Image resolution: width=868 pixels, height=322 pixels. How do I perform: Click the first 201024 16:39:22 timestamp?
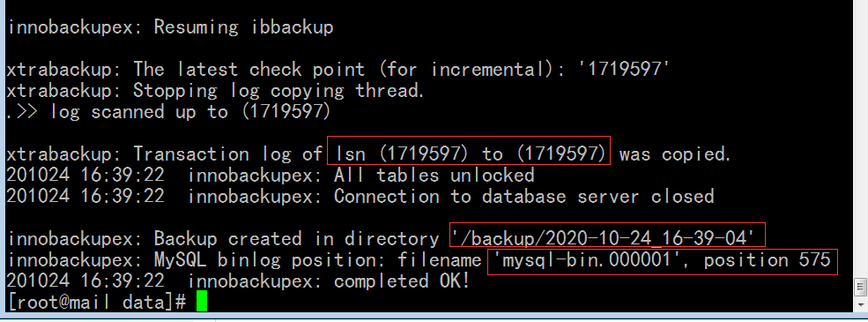tap(85, 176)
